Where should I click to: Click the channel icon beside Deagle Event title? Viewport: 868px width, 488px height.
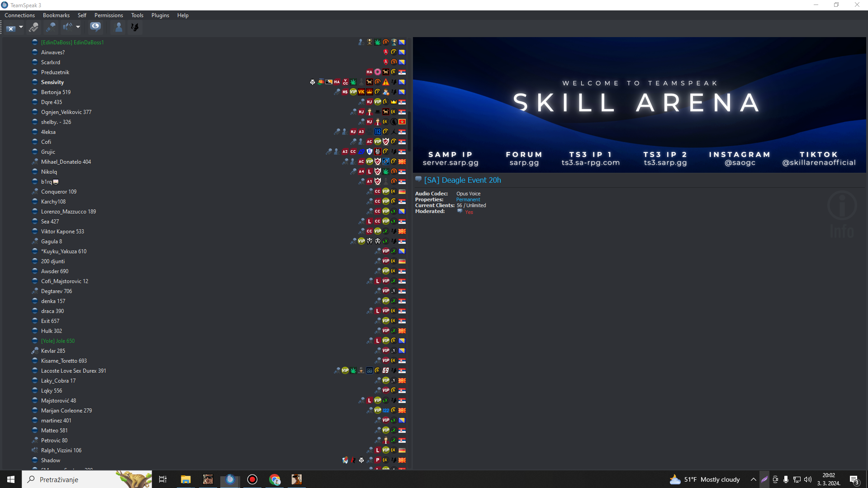point(418,180)
